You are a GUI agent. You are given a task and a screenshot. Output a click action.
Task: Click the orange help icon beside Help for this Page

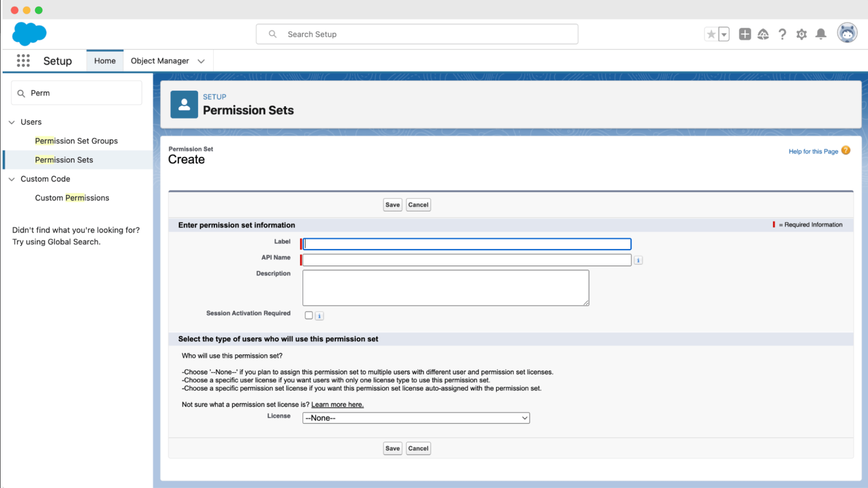coord(846,150)
